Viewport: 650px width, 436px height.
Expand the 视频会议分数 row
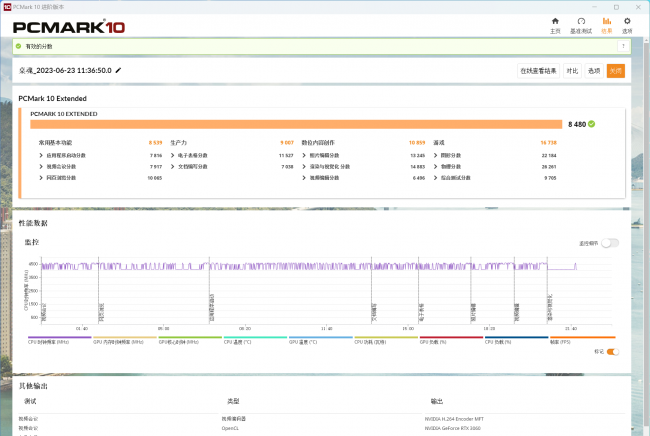point(41,167)
